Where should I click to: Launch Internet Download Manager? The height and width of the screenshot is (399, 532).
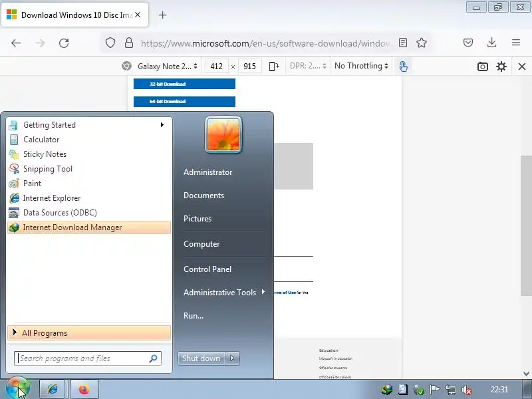(x=89, y=227)
